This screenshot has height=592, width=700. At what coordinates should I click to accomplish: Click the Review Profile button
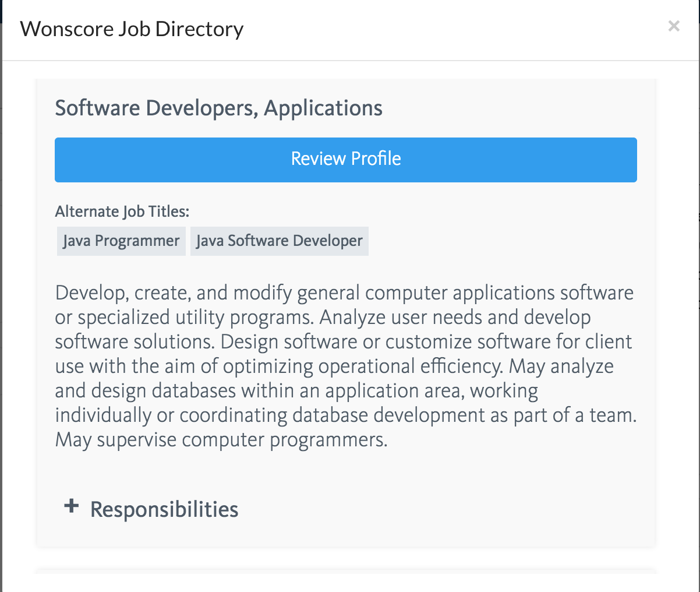(x=346, y=160)
